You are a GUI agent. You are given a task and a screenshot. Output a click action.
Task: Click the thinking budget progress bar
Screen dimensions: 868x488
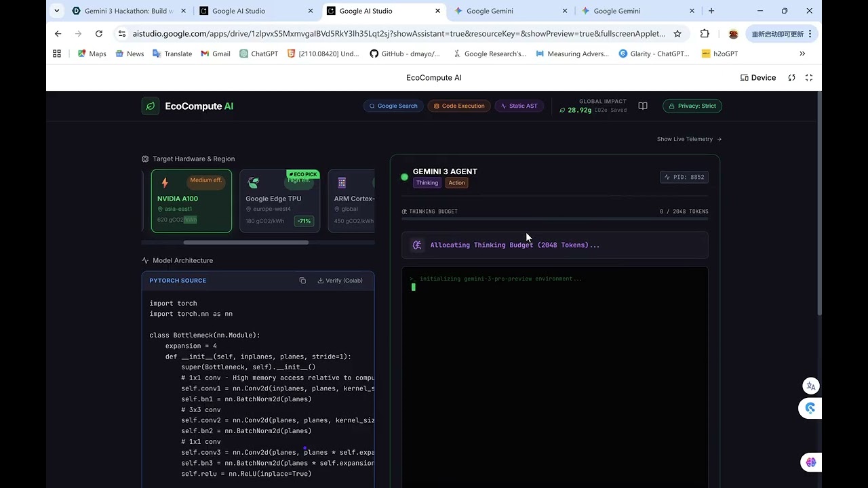555,220
